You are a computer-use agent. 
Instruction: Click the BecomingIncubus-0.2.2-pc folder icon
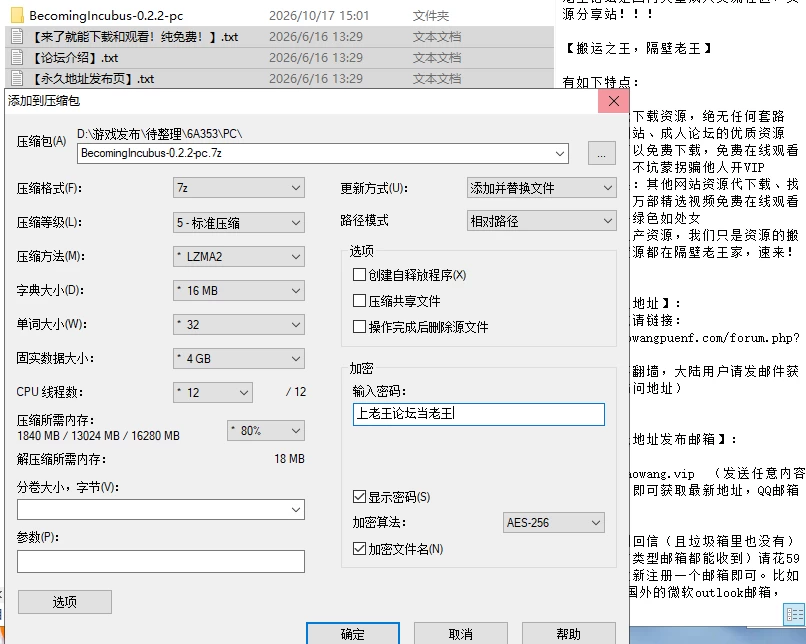point(17,15)
